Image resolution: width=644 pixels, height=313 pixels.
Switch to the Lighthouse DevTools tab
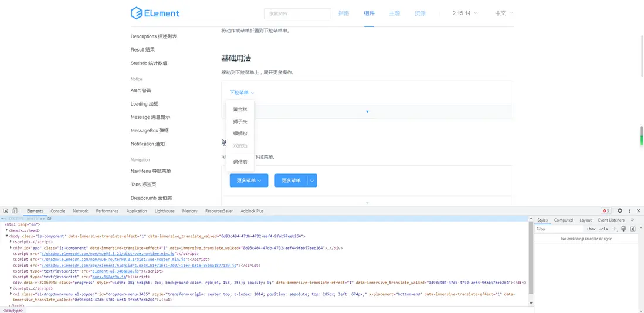(x=165, y=211)
